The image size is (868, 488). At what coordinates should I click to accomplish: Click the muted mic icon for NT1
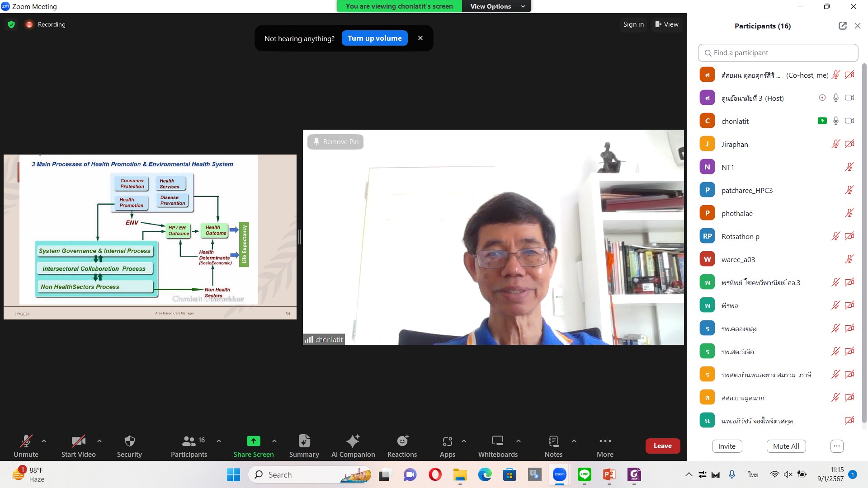(x=849, y=167)
